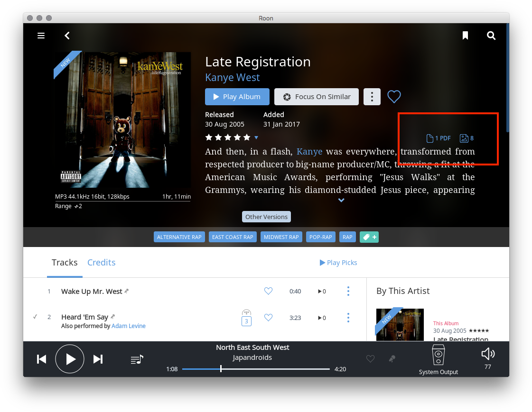Image resolution: width=532 pixels, height=412 pixels.
Task: Favorite the Late Registration album heart
Action: [394, 97]
